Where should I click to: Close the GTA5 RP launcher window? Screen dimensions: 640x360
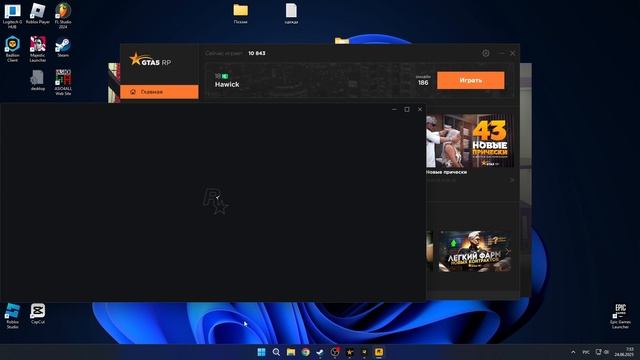click(513, 53)
